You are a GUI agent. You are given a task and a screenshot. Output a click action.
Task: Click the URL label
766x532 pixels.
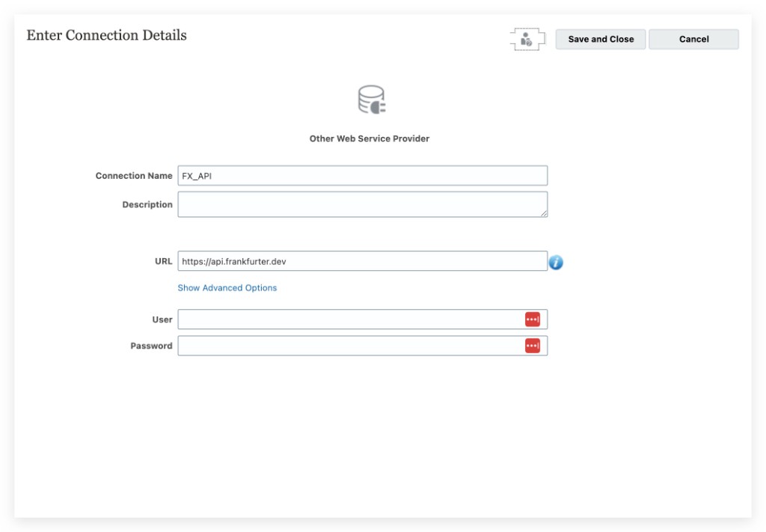(164, 261)
